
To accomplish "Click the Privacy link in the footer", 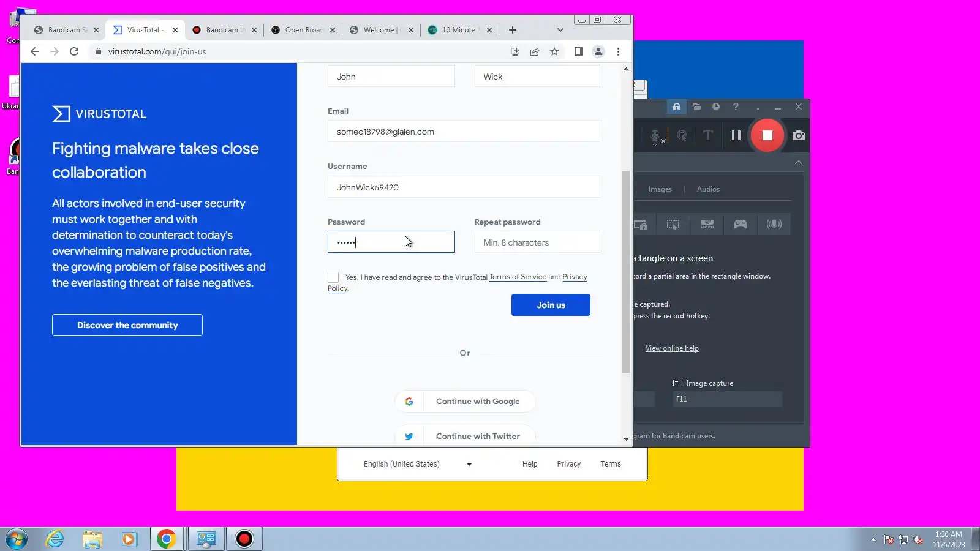I will [x=569, y=464].
